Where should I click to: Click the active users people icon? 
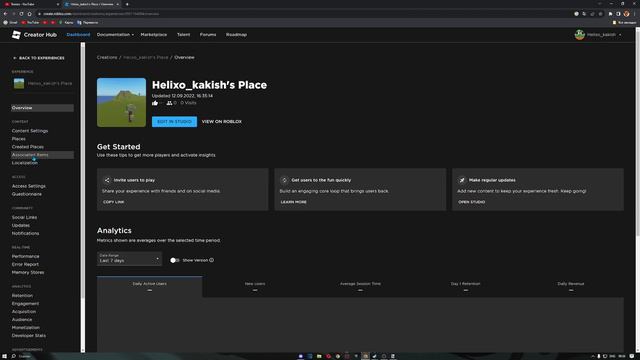169,103
